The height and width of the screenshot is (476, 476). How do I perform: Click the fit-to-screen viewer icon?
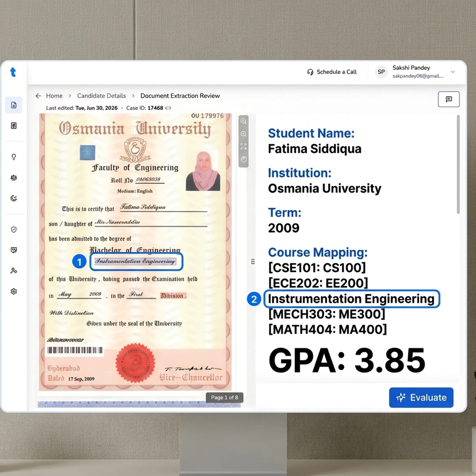(x=244, y=146)
